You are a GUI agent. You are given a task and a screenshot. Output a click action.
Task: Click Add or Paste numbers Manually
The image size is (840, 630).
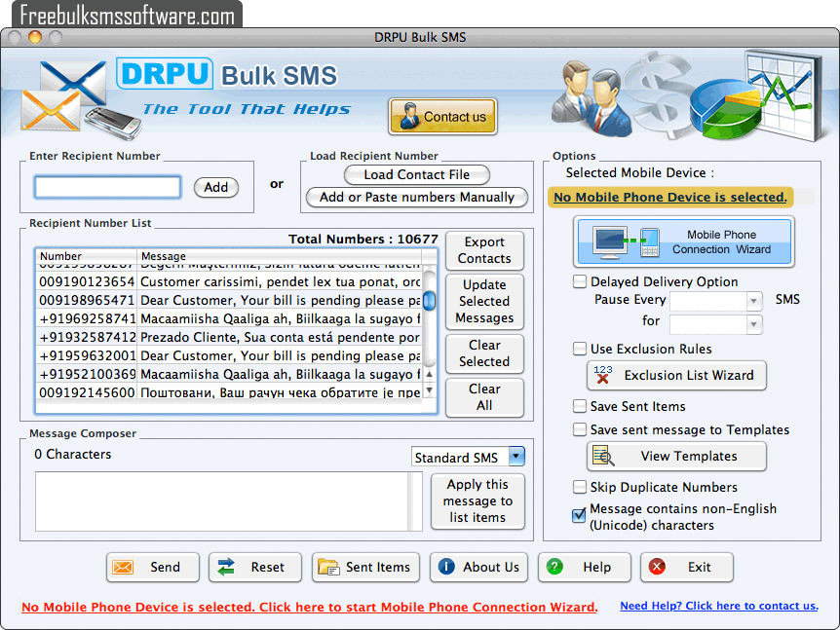click(x=417, y=197)
